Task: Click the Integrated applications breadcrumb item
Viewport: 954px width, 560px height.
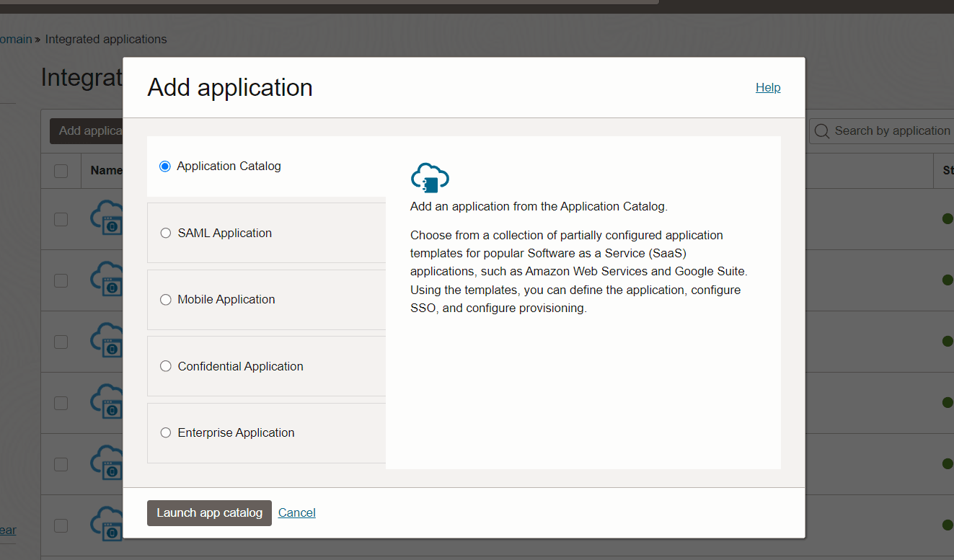Action: click(x=105, y=39)
